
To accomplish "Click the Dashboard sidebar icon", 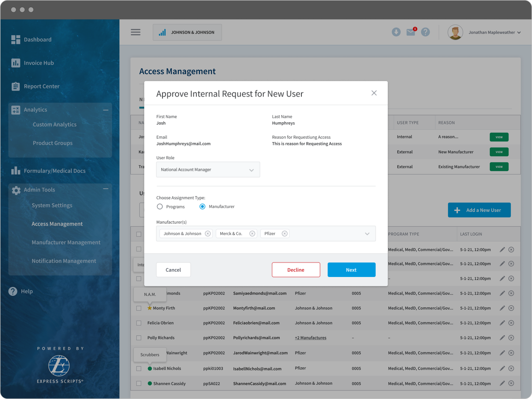I will tap(16, 39).
